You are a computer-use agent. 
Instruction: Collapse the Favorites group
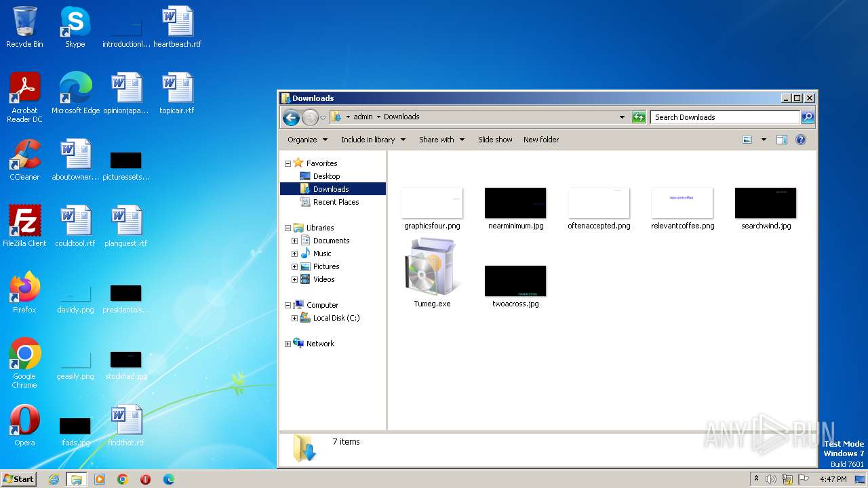click(x=288, y=163)
